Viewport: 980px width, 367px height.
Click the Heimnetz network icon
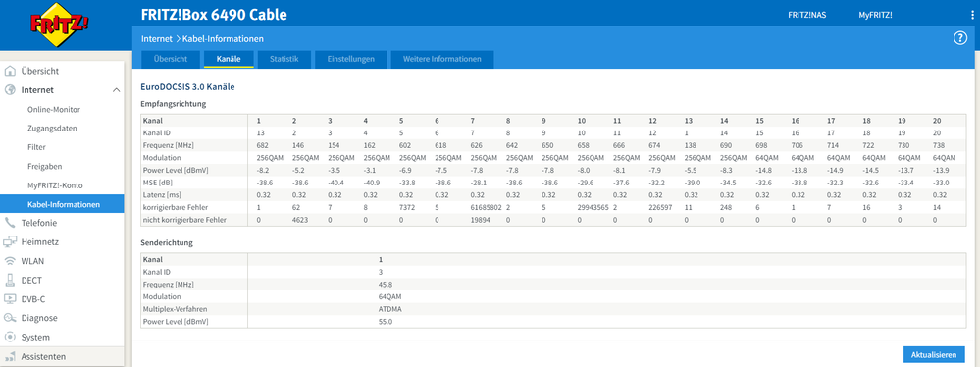[x=10, y=242]
